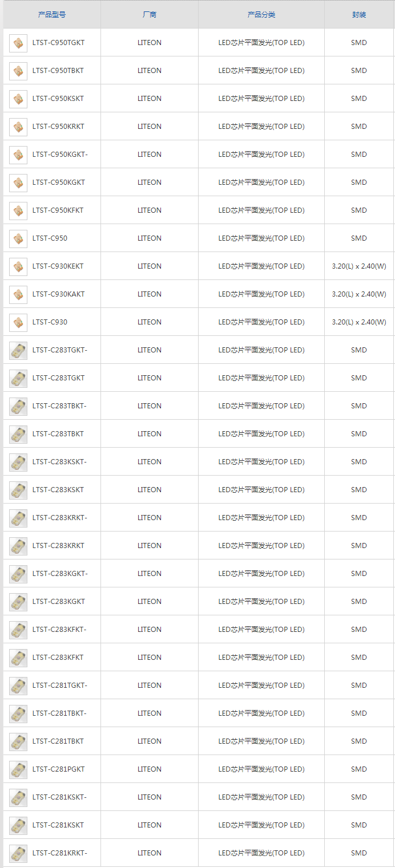Click the SMD package cell for LTST-C283KFKT
Image resolution: width=395 pixels, height=868 pixels.
tap(358, 657)
